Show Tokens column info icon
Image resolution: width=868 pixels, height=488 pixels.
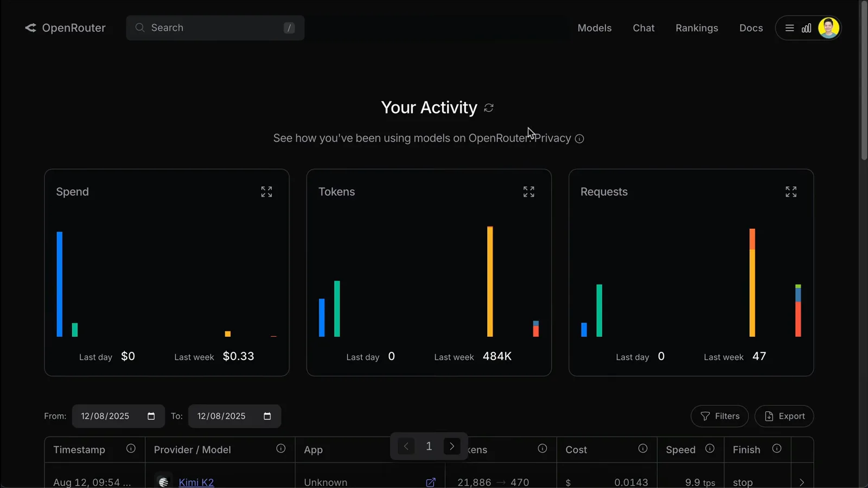tap(542, 448)
